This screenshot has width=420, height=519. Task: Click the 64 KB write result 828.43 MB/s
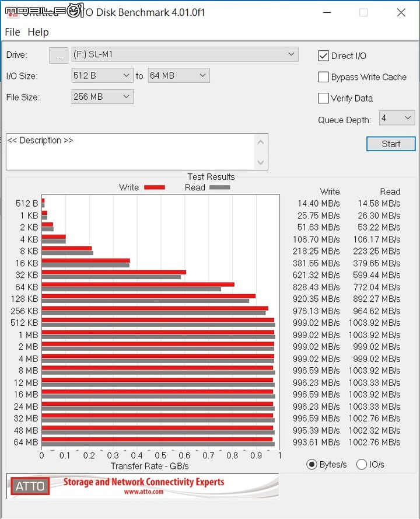coord(316,287)
